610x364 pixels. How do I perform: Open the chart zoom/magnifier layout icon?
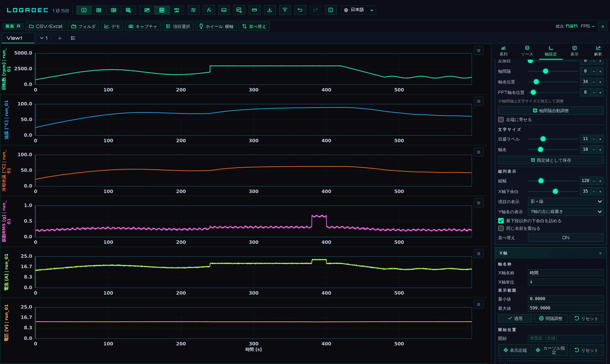(128, 10)
